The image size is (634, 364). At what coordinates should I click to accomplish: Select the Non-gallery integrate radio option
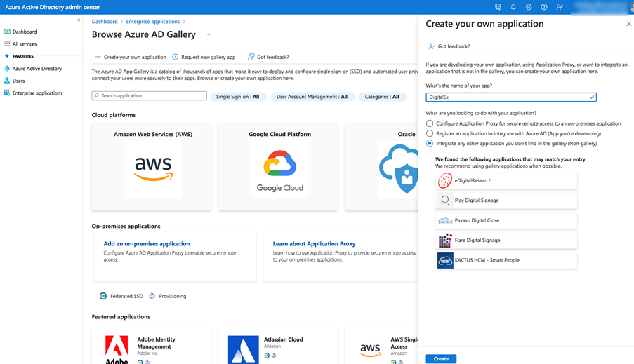click(x=430, y=143)
